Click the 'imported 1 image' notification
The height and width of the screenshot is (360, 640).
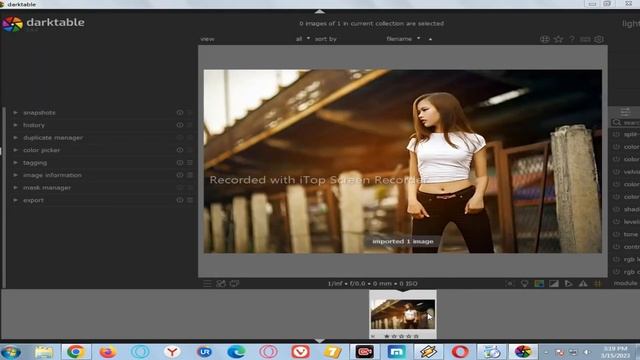pos(403,242)
